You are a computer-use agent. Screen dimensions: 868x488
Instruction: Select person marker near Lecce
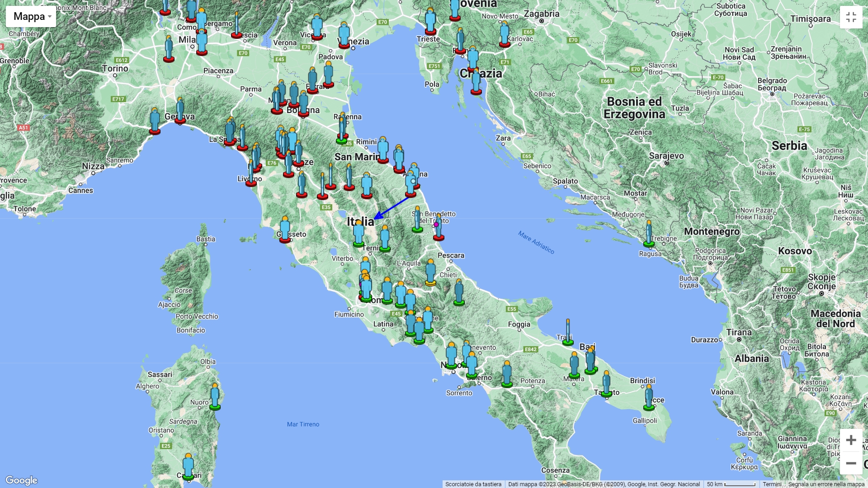(x=649, y=397)
